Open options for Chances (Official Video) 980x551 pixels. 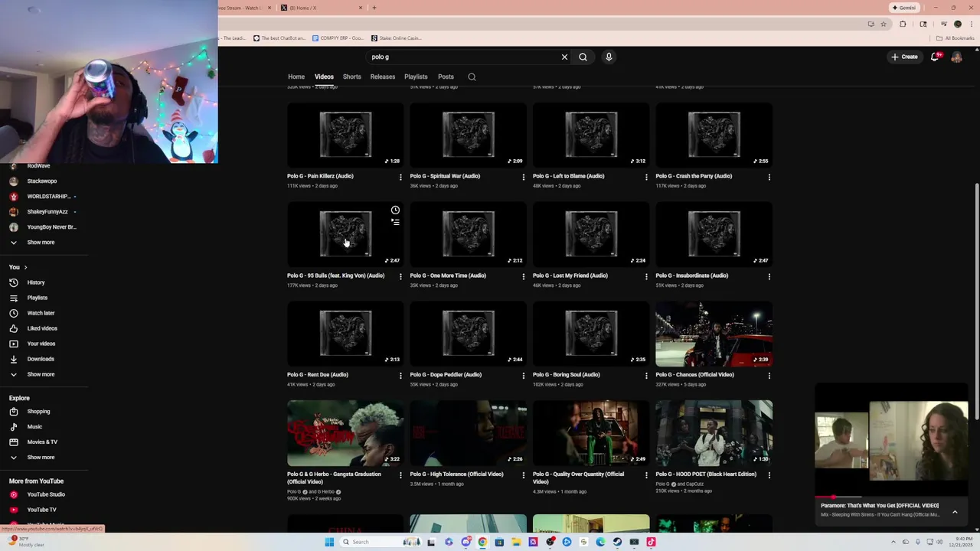(x=769, y=376)
